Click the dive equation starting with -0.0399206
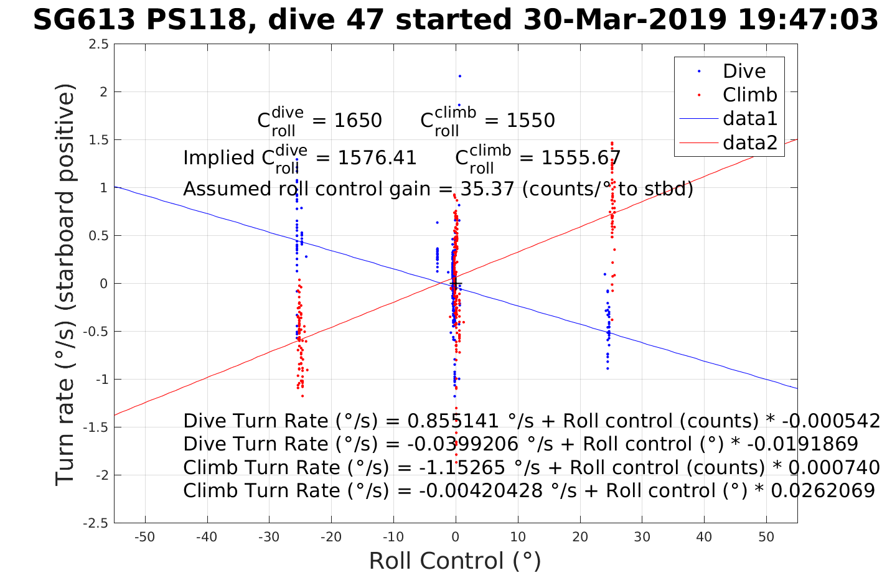The width and height of the screenshot is (882, 588). pos(520,444)
